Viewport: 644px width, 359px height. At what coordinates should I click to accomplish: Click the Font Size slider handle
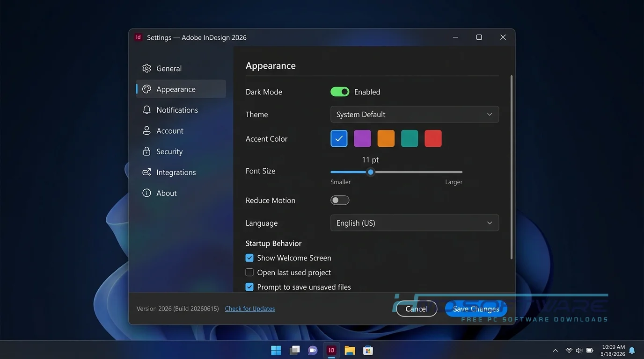(371, 172)
